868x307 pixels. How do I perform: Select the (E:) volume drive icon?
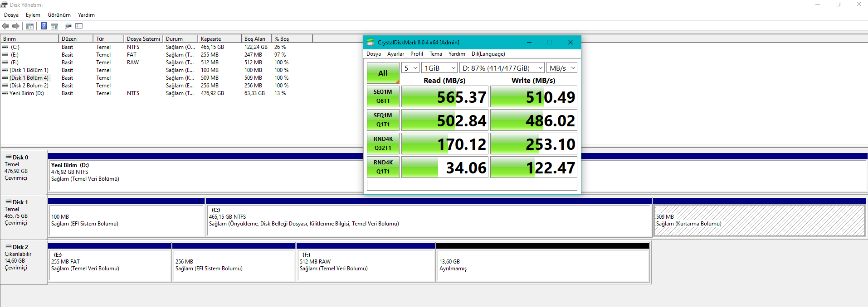point(5,55)
